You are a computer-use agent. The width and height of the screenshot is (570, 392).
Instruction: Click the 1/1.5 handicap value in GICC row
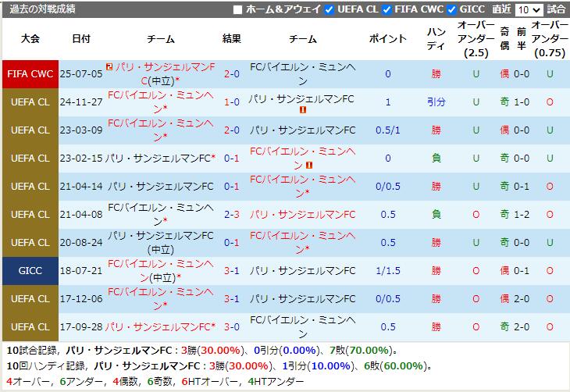pos(388,270)
